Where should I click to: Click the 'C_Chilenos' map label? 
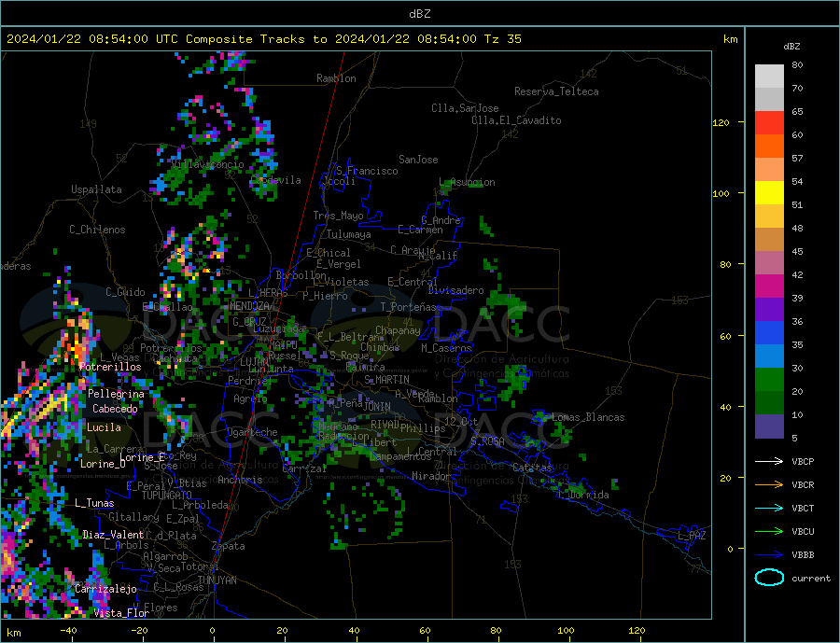[97, 230]
